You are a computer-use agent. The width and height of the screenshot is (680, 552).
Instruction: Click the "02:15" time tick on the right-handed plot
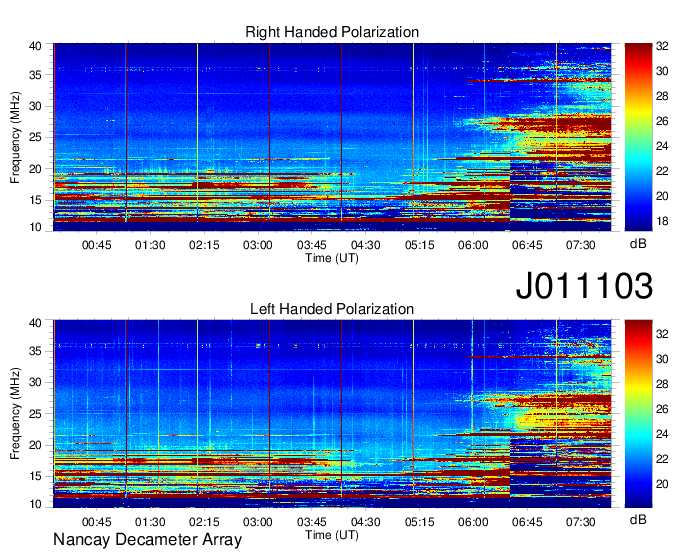pyautogui.click(x=204, y=245)
